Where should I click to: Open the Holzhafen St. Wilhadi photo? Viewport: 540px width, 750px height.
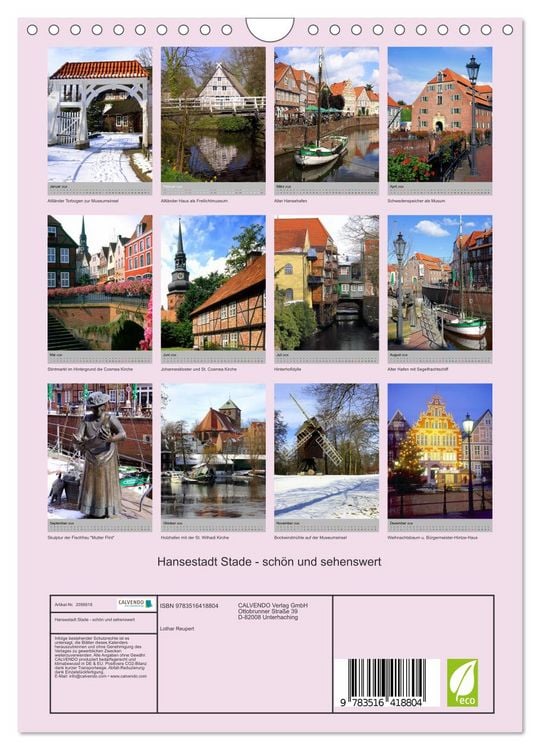(x=213, y=451)
